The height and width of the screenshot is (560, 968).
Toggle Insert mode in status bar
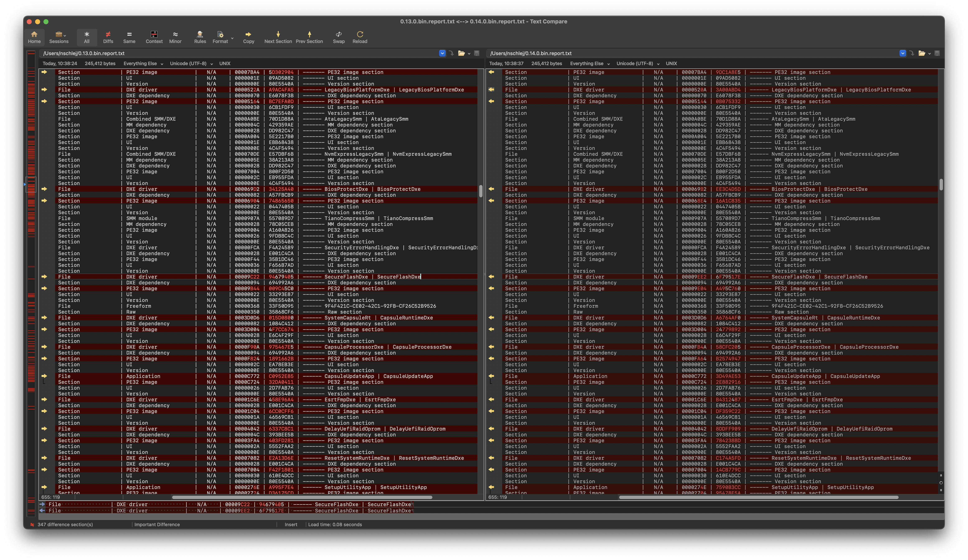point(291,524)
